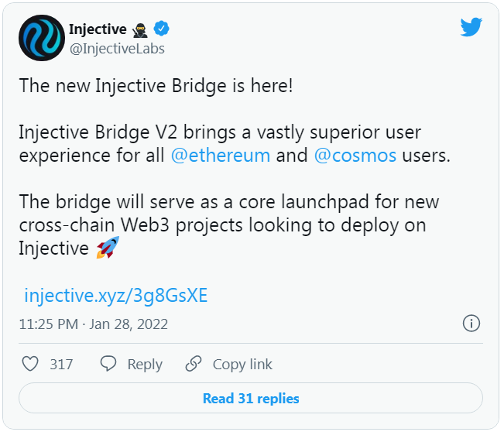Click the ninja emoji beside Injective
The image size is (504, 442).
[x=140, y=30]
